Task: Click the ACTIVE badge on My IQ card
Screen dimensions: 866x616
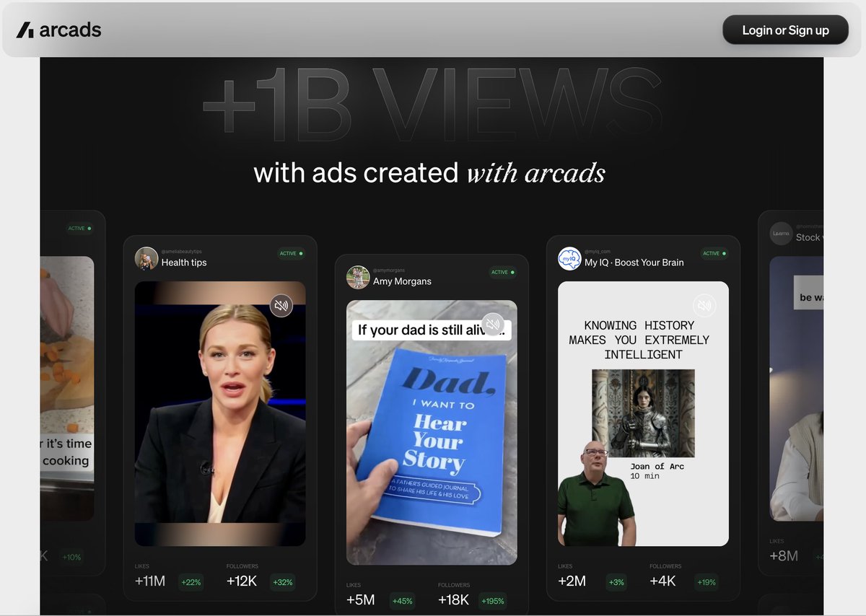Action: (x=714, y=253)
